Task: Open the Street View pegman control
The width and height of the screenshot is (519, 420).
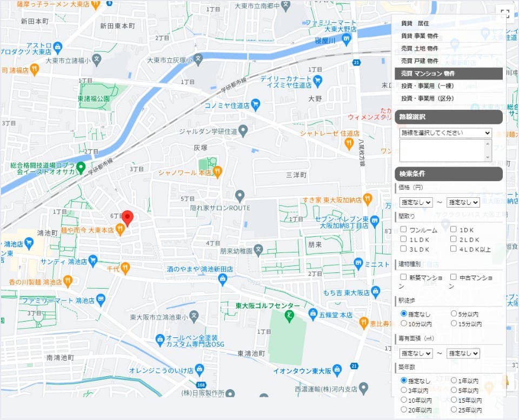Action: click(x=505, y=381)
